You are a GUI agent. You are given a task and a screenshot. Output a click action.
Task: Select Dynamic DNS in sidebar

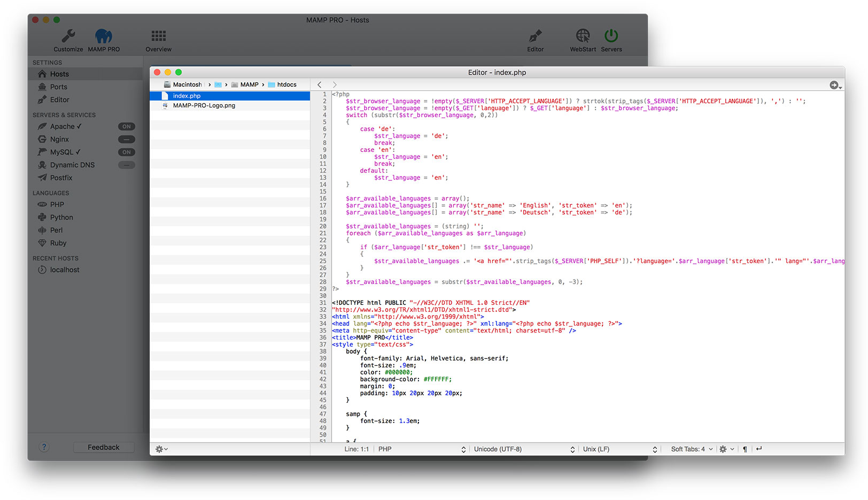(x=72, y=165)
